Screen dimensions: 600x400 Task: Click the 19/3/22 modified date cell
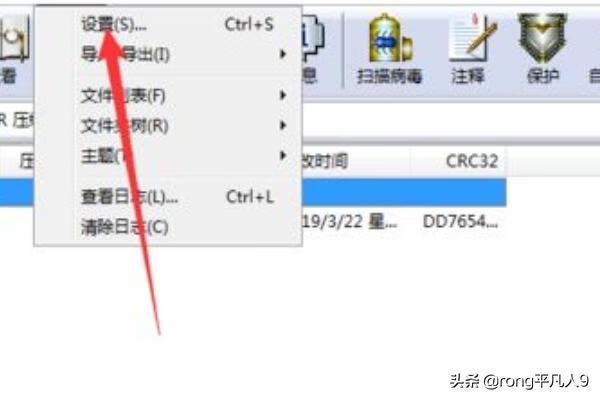click(350, 222)
